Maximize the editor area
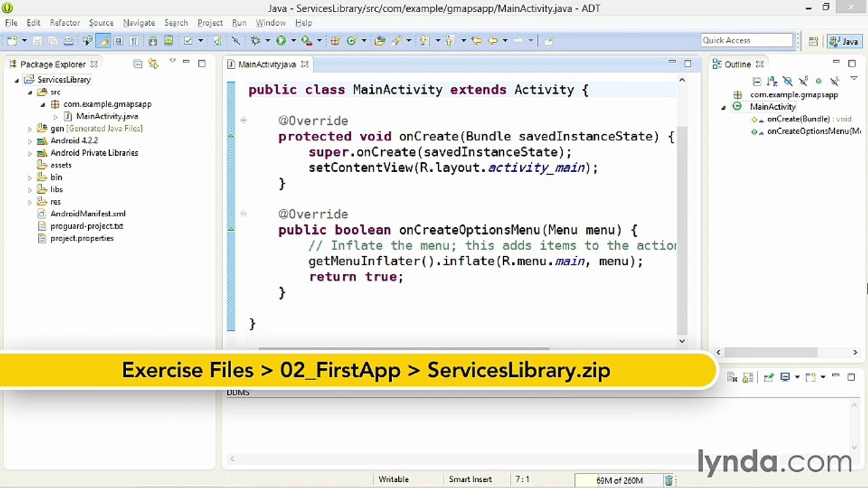 pos(688,64)
